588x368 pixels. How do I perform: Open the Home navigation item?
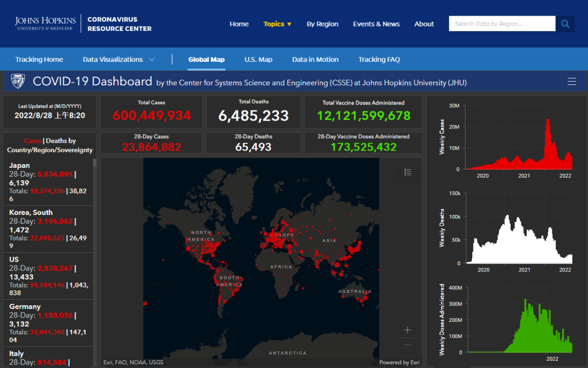click(239, 24)
